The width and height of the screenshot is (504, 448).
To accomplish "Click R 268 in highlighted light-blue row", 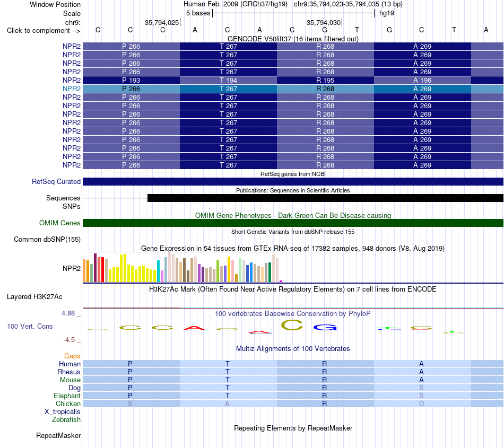I will coord(325,89).
